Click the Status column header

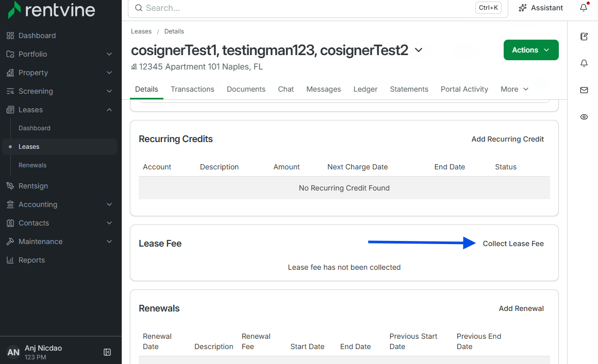click(506, 167)
